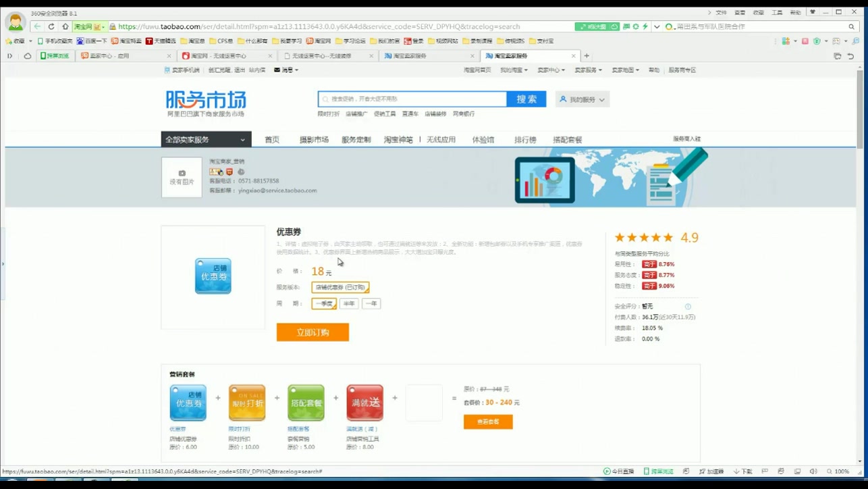The width and height of the screenshot is (868, 489).
Task: Click the orange 限时打折 package icon
Action: pyautogui.click(x=247, y=403)
